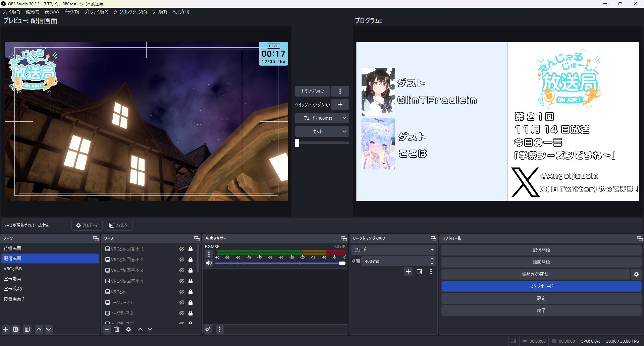Toggle visibility of トークテーマ 1
The image size is (644, 346).
(x=182, y=302)
